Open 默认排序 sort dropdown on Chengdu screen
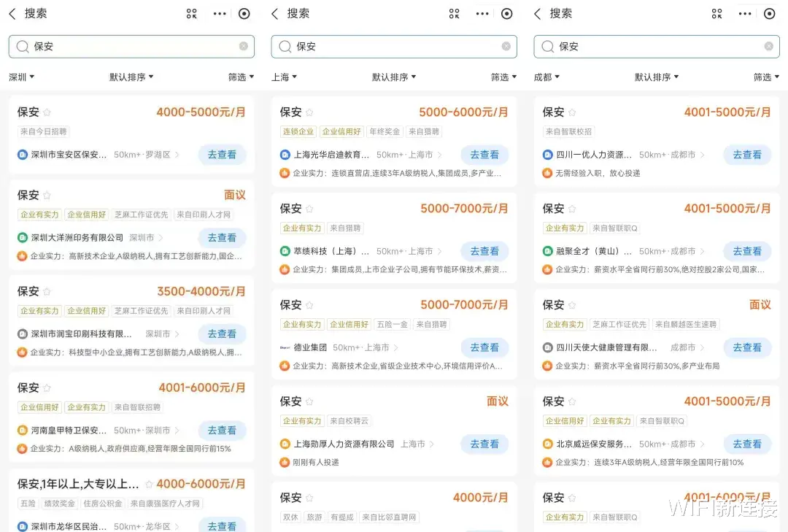 click(x=657, y=77)
